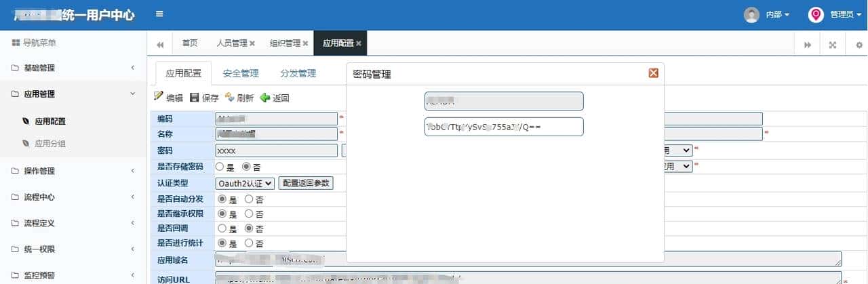Click the folder icon beside 流程中心
Viewport: 868px width, 284px height.
[16, 197]
